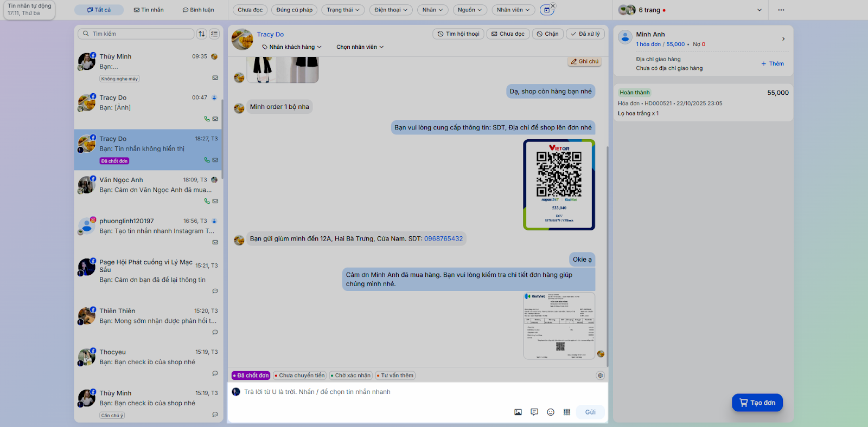Open the Chọn nhân viên dropdown
The width and height of the screenshot is (868, 427).
[x=360, y=47]
